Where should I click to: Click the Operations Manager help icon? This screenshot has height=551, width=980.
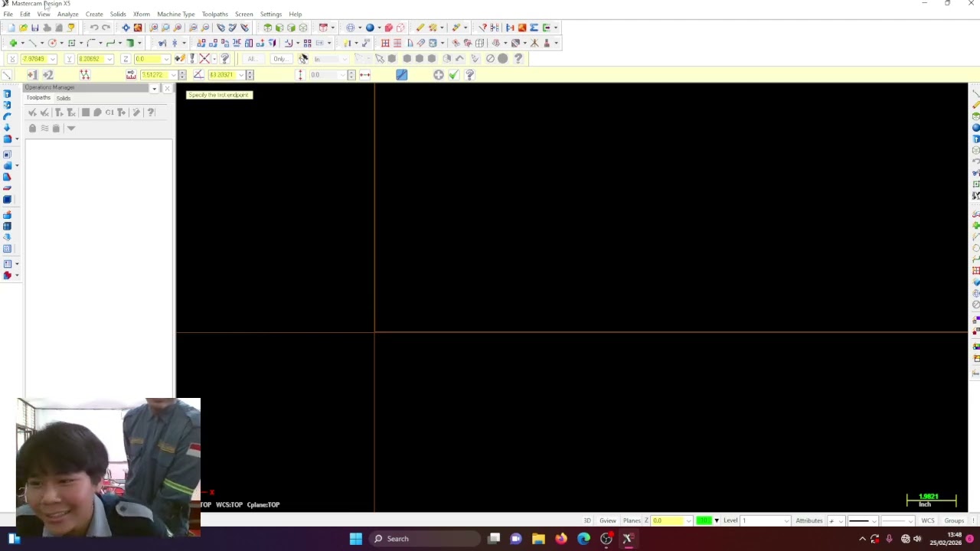pos(151,112)
